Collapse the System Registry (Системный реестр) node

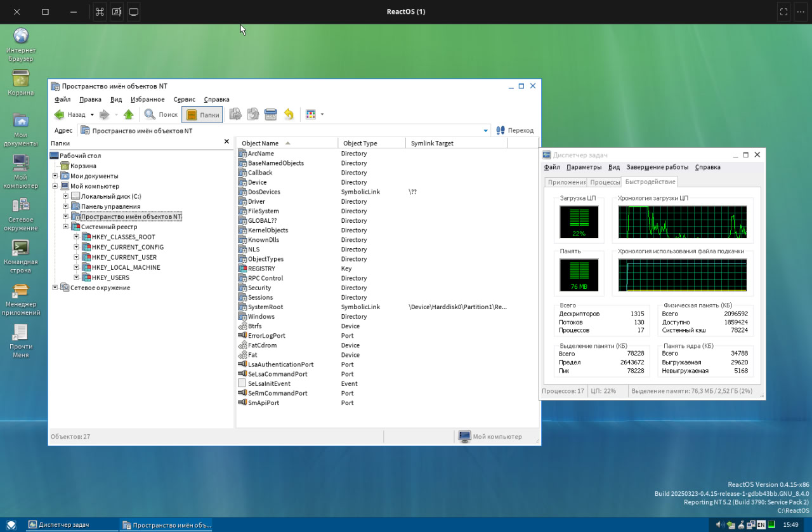66,227
